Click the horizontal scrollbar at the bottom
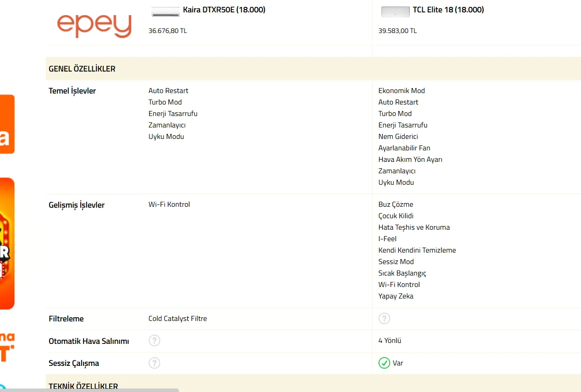 coord(89,390)
